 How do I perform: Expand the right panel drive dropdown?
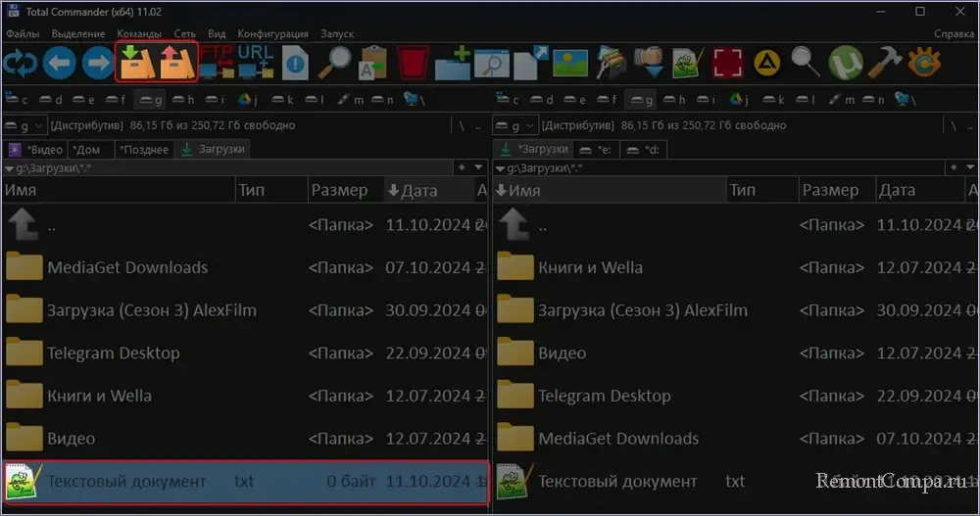coord(514,125)
